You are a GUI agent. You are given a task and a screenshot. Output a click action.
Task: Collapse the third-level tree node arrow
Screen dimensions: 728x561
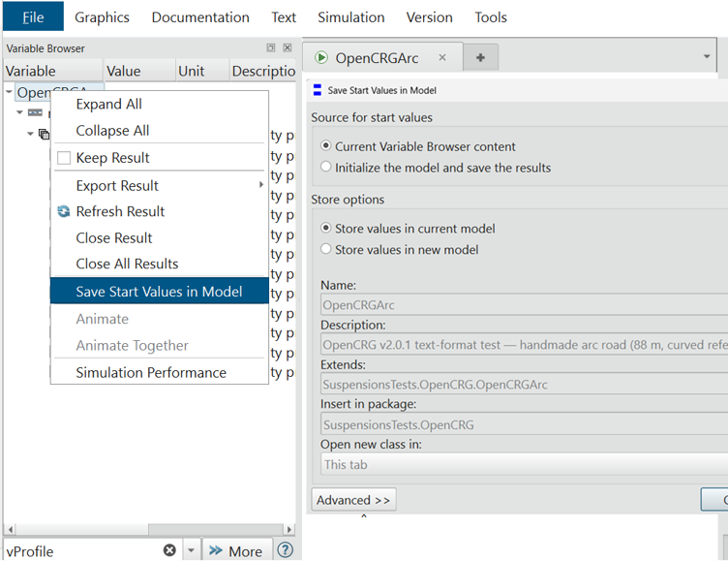coord(30,134)
